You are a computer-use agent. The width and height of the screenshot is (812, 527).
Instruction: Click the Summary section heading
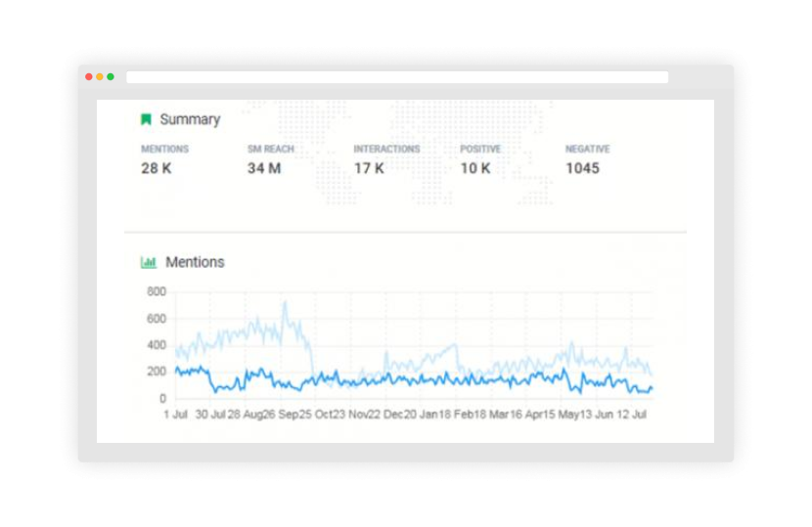[x=190, y=119]
